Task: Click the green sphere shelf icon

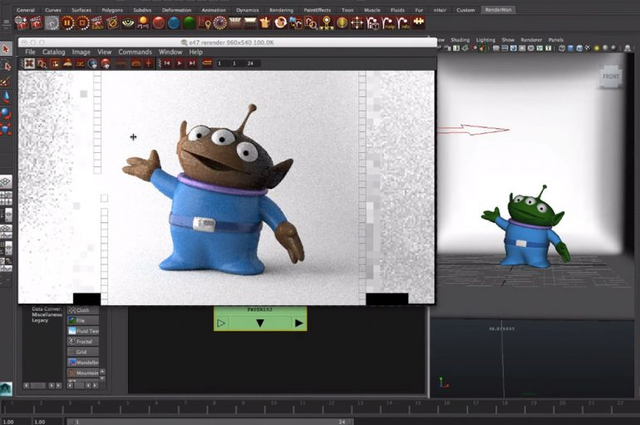Action: [x=189, y=23]
